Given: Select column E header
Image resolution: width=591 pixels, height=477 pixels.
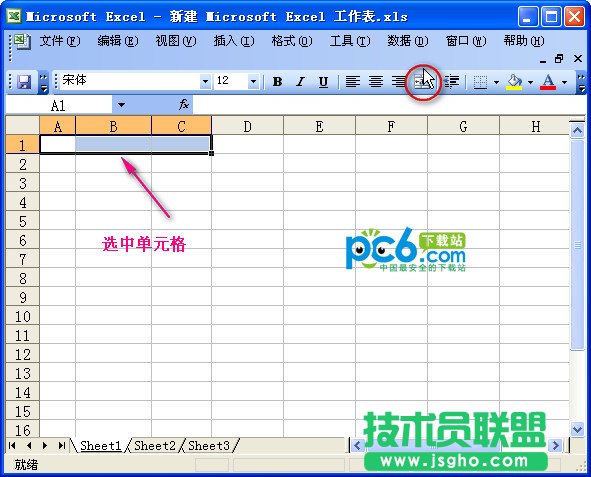Looking at the screenshot, I should 319,126.
